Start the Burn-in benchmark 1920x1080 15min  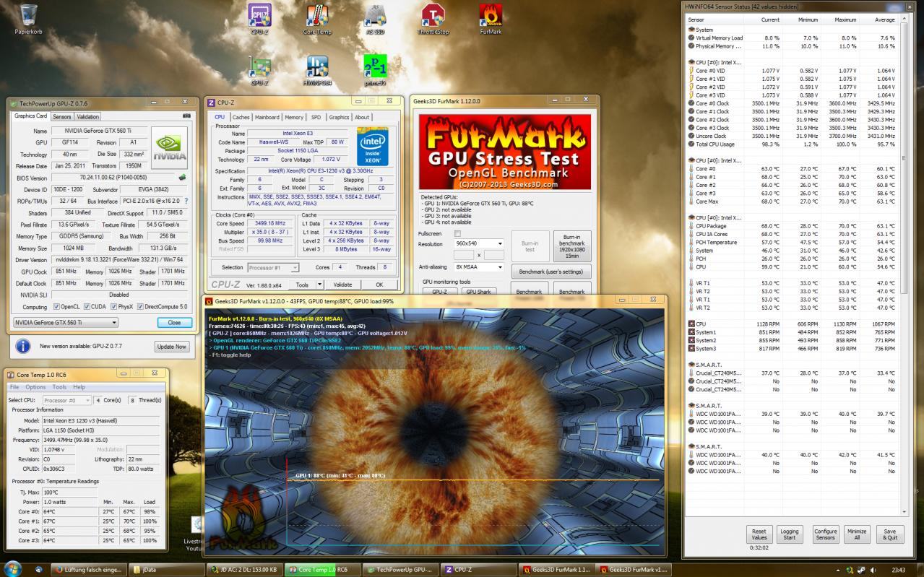572,246
